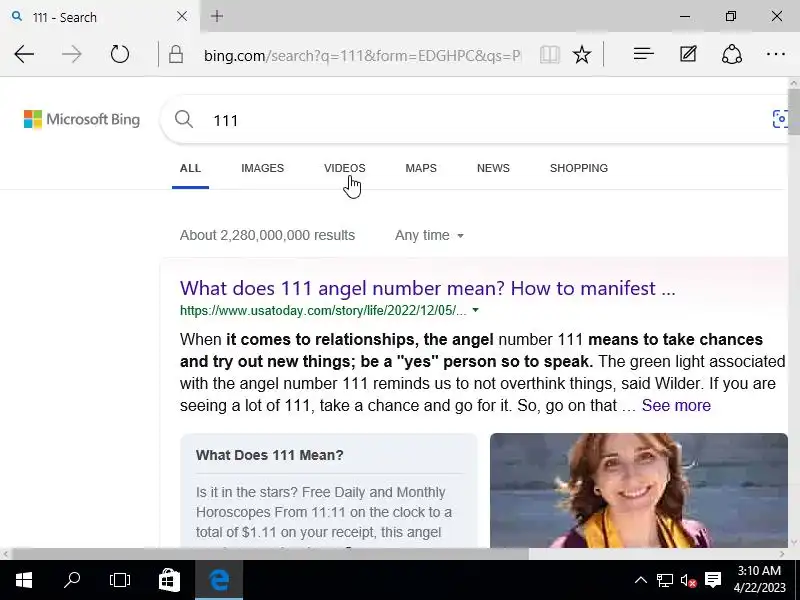Click the network icon in system tray
The width and height of the screenshot is (800, 600).
click(664, 581)
